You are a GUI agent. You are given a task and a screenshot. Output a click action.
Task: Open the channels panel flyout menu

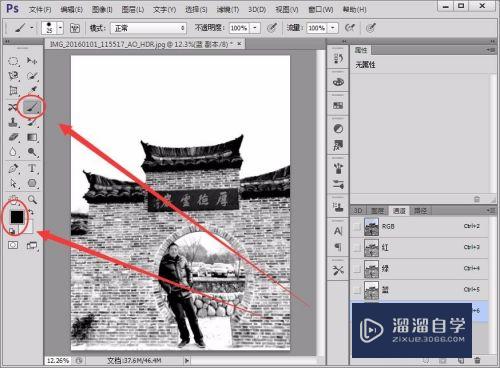tap(491, 210)
